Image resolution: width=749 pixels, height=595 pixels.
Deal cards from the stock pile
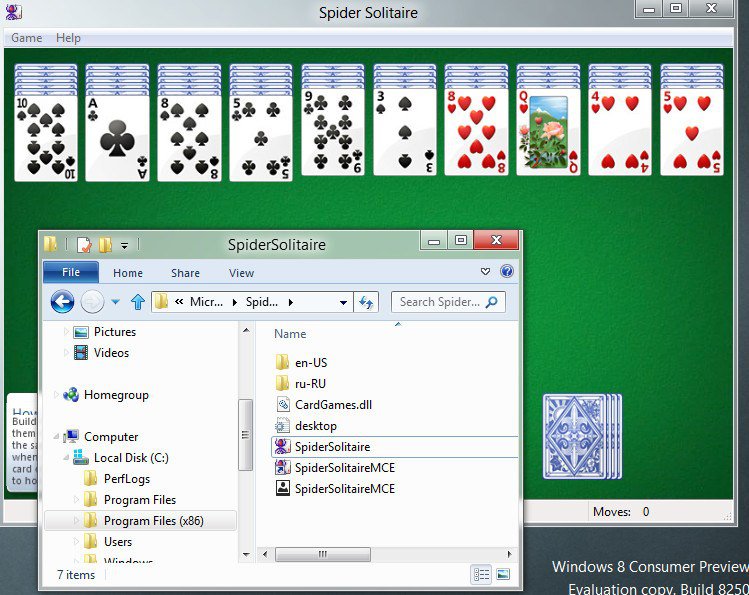pyautogui.click(x=582, y=436)
